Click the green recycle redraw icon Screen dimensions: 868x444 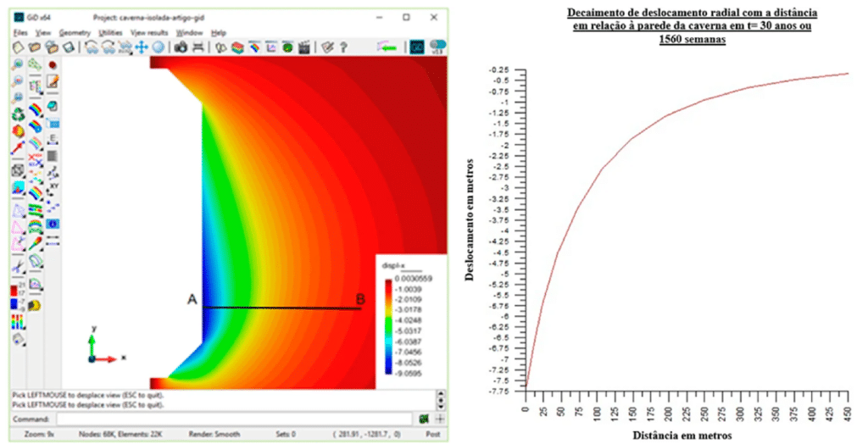[x=19, y=114]
